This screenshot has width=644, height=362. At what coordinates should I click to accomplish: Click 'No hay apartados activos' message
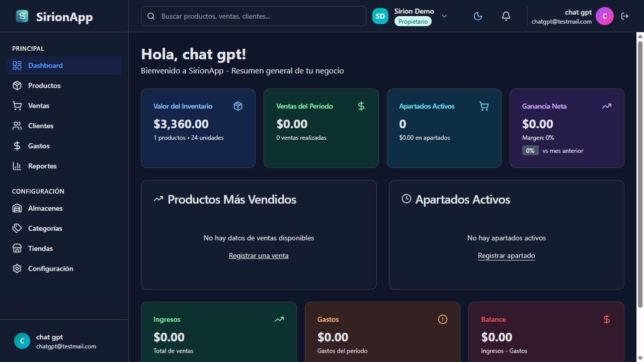[506, 238]
